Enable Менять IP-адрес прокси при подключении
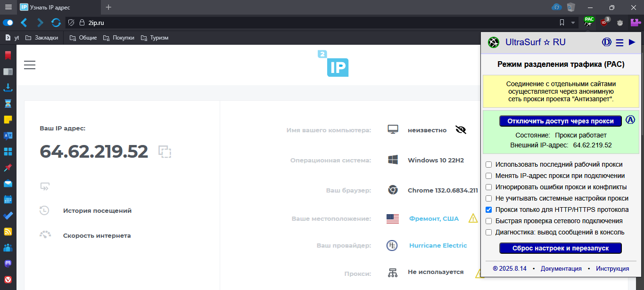The width and height of the screenshot is (644, 290). point(489,176)
